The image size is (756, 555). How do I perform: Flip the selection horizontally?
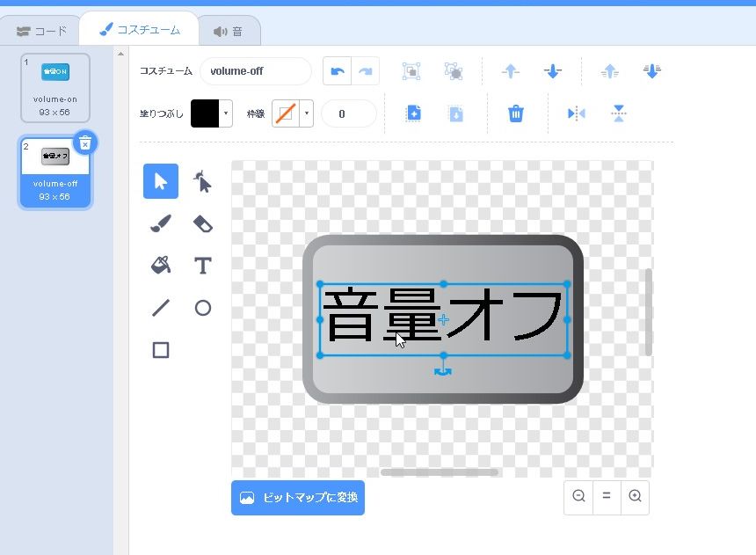576,113
